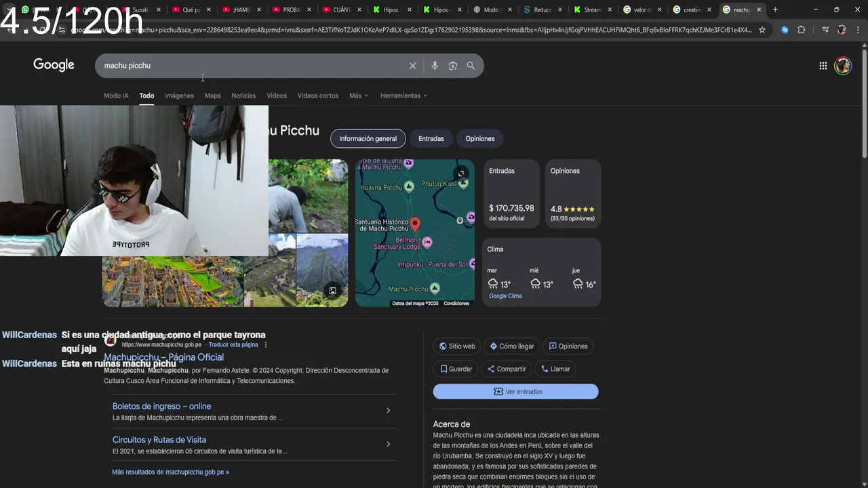The width and height of the screenshot is (868, 488).
Task: Open the Google Clima link
Action: pyautogui.click(x=505, y=296)
